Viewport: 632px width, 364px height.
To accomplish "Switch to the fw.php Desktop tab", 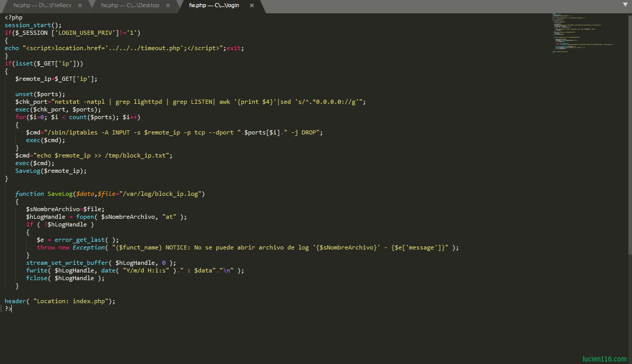I will click(x=130, y=6).
